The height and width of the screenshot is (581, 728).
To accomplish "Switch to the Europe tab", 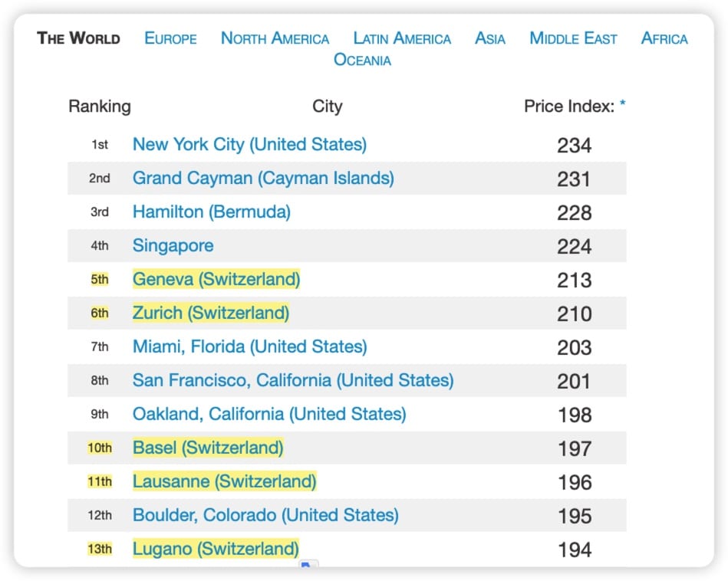I will point(170,38).
